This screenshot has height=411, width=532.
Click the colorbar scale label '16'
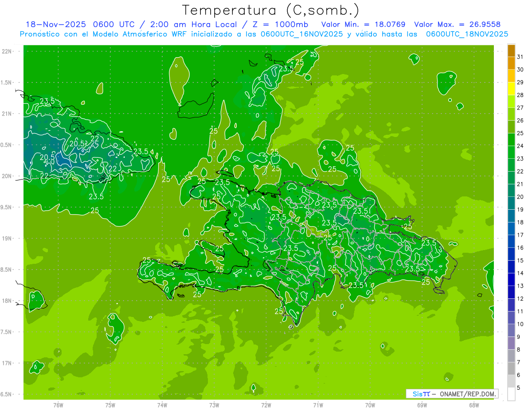tap(520, 248)
